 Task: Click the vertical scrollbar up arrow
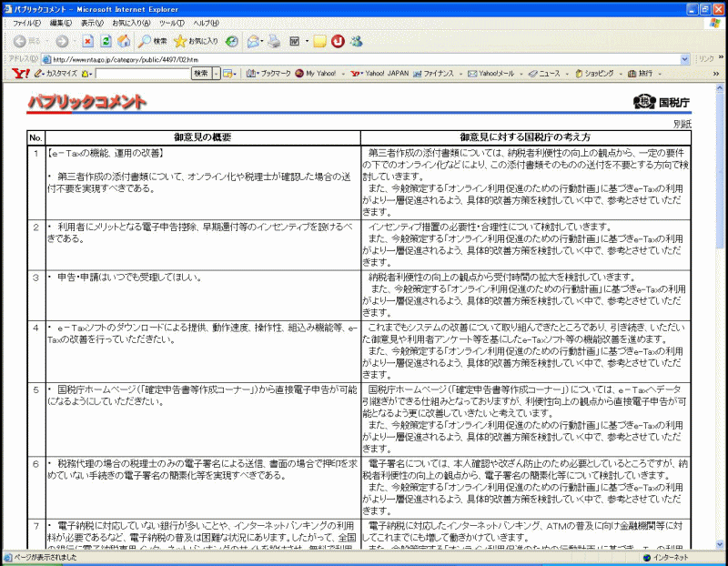[x=720, y=87]
